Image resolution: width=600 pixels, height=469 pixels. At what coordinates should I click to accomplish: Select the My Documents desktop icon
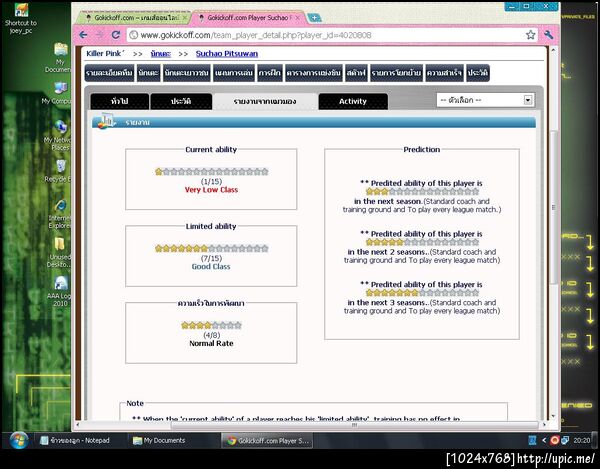click(x=60, y=57)
